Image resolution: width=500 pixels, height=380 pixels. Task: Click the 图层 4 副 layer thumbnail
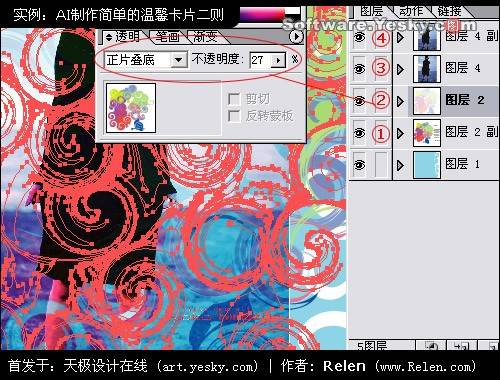pyautogui.click(x=427, y=38)
